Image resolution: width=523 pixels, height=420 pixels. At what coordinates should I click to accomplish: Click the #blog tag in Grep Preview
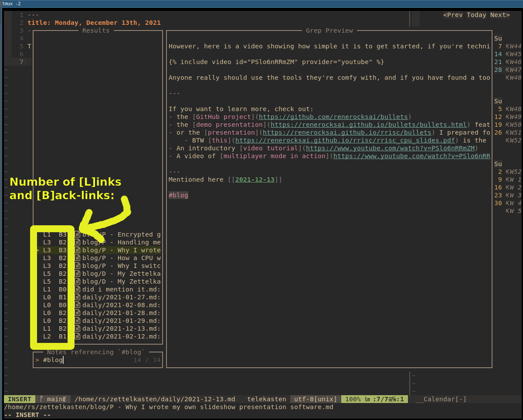point(178,195)
